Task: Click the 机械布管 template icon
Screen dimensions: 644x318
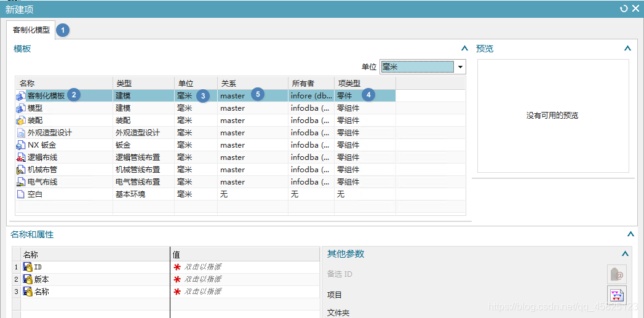Action: [21, 170]
